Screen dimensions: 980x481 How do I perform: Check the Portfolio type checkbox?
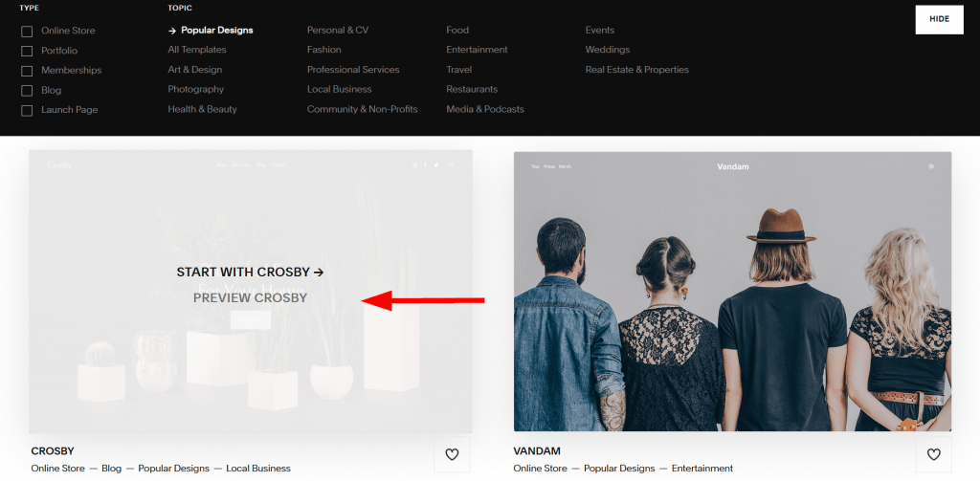pyautogui.click(x=27, y=52)
